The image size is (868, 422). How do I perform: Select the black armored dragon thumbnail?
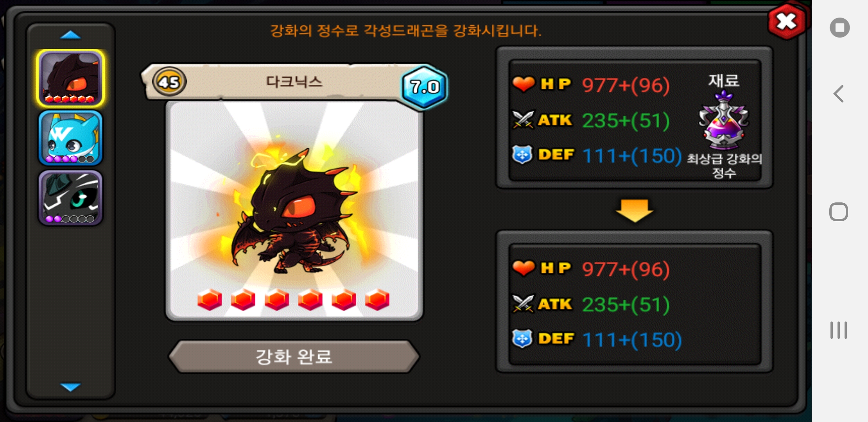pyautogui.click(x=70, y=198)
